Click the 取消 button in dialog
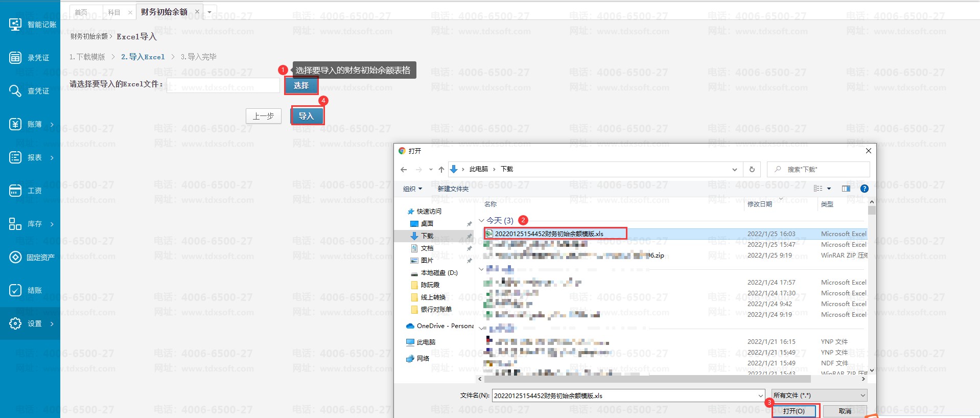The height and width of the screenshot is (418, 980). 845,411
